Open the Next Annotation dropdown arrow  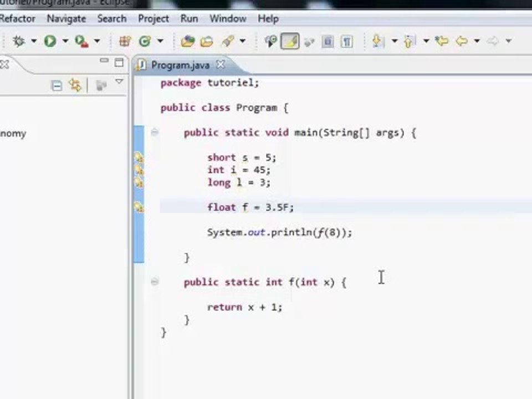tap(395, 41)
